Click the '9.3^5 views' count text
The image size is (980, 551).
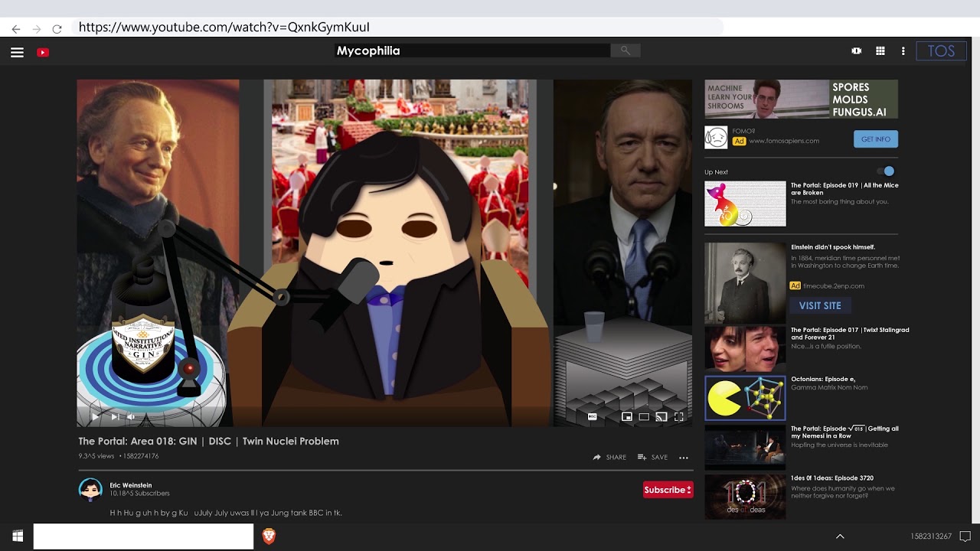click(96, 456)
